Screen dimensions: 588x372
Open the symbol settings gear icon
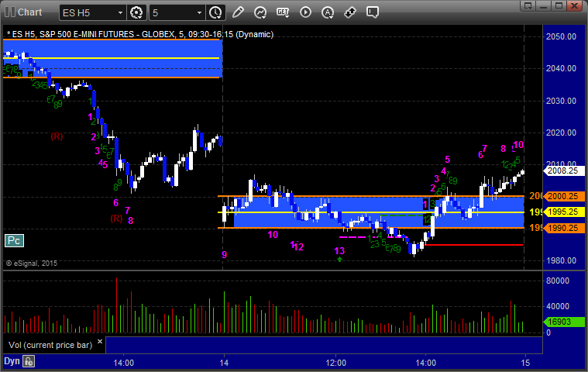[x=137, y=12]
